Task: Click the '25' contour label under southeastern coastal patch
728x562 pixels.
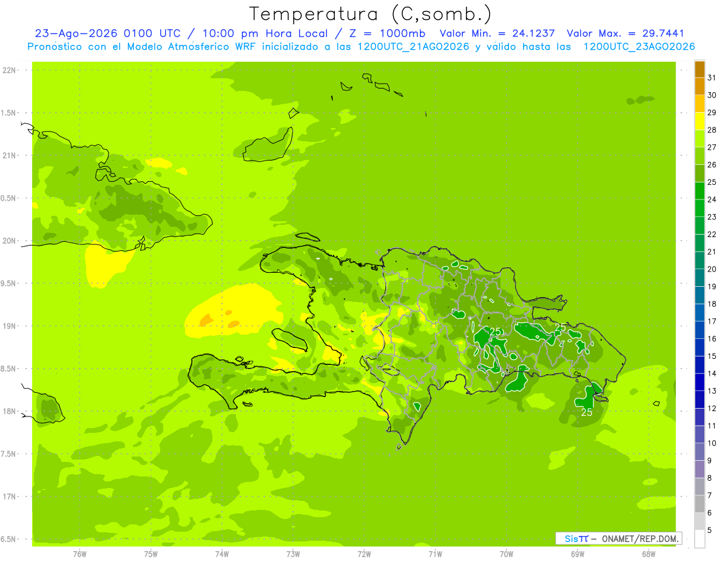Action: pyautogui.click(x=587, y=412)
